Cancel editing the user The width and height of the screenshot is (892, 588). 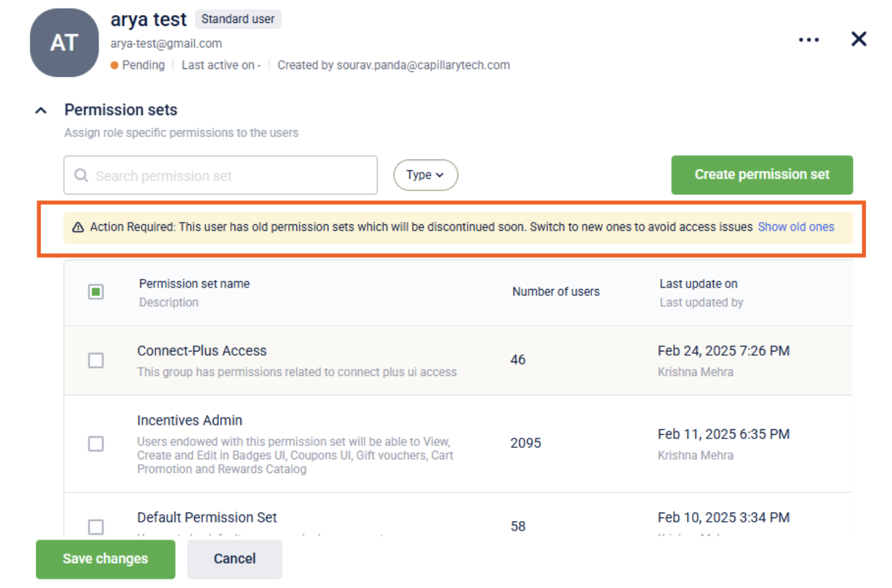tap(235, 559)
